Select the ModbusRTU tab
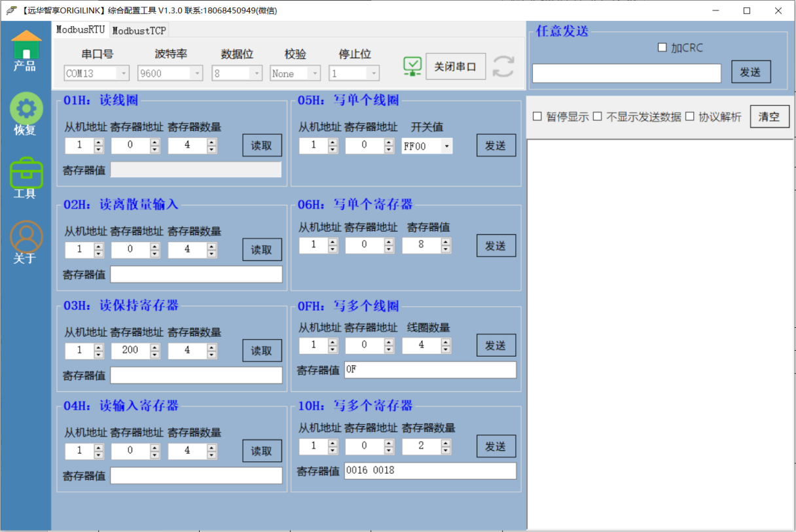The width and height of the screenshot is (796, 532). click(80, 30)
